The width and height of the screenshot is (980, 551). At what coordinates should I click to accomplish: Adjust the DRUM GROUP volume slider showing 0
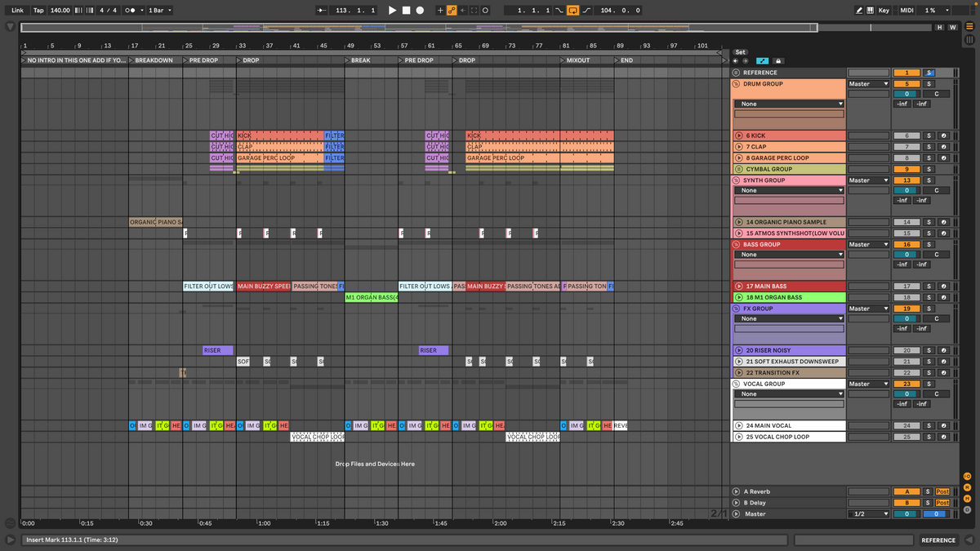906,94
